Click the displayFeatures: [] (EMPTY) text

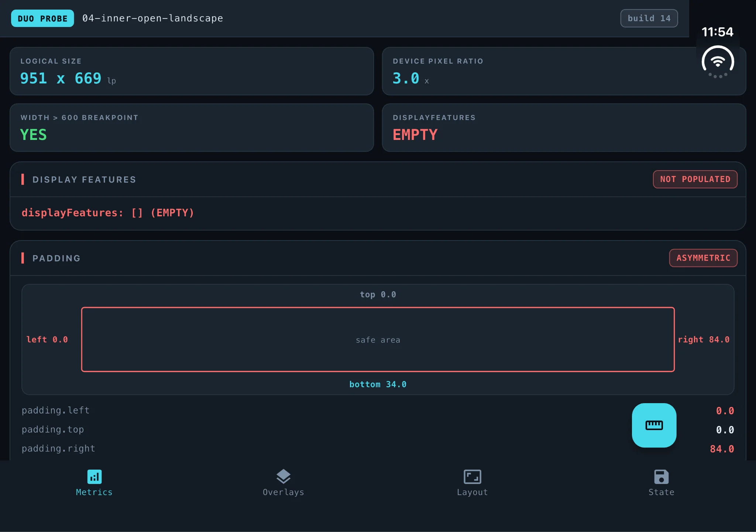tap(108, 213)
